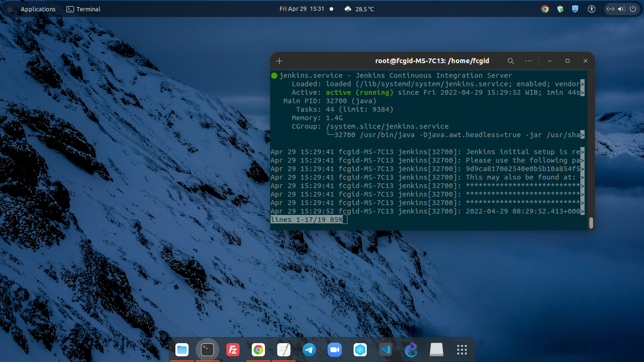Click the removable drive dock icon
Screen dimensions: 644x362
[x=437, y=350]
